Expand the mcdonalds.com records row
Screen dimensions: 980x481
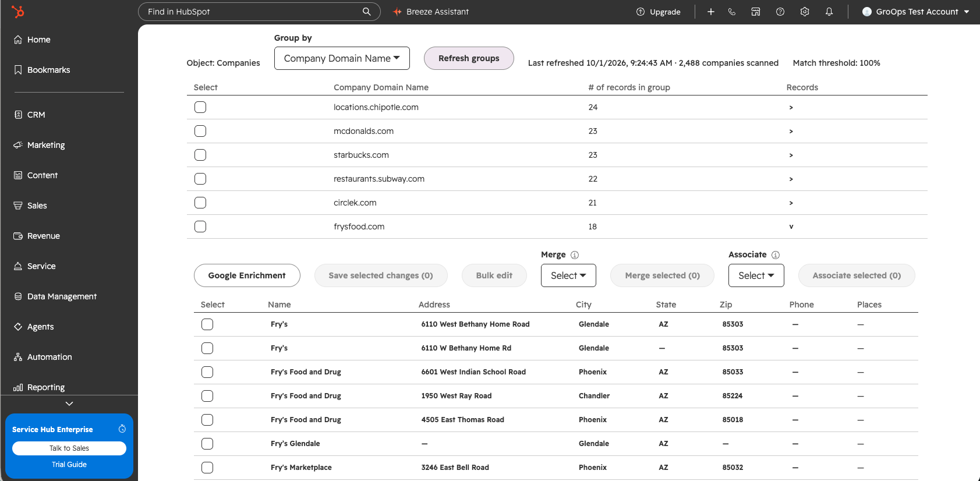pyautogui.click(x=791, y=132)
